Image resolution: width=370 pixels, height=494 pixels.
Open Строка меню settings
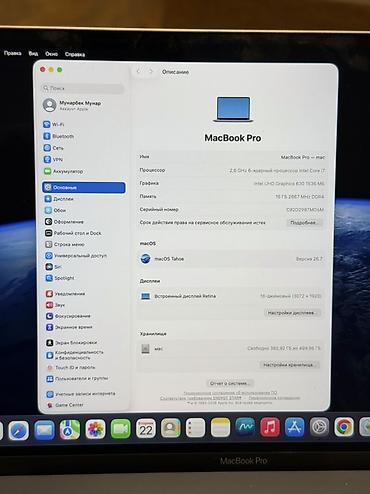65,244
